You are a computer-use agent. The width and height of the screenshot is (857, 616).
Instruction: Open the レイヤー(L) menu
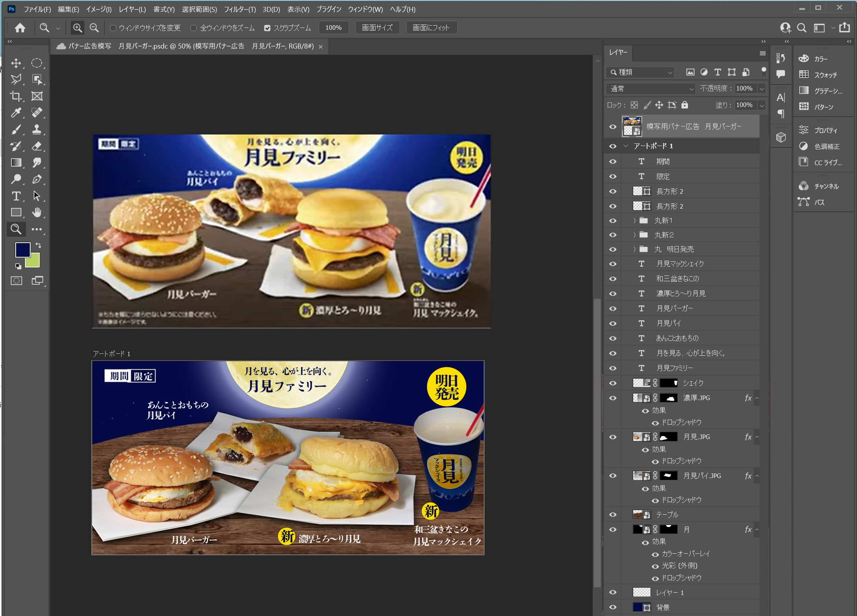tap(132, 9)
